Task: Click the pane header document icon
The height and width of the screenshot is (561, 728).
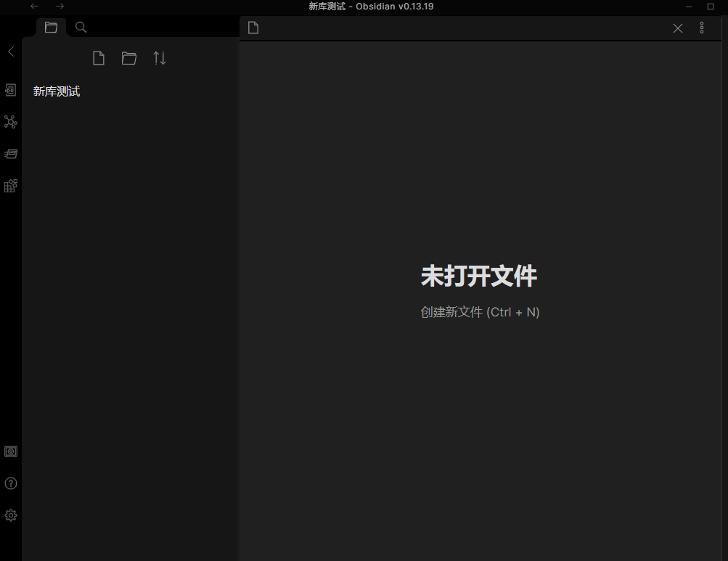Action: pos(253,28)
